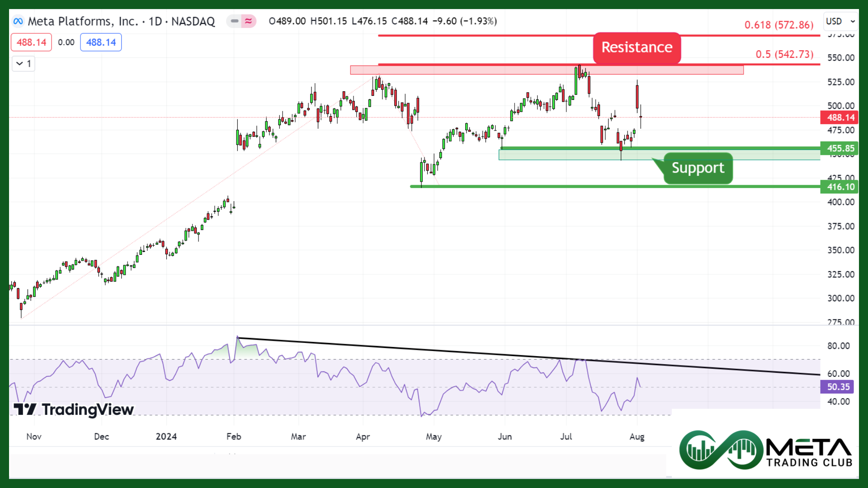Click the gray dash status pill icon
This screenshot has width=868, height=488.
(x=234, y=21)
